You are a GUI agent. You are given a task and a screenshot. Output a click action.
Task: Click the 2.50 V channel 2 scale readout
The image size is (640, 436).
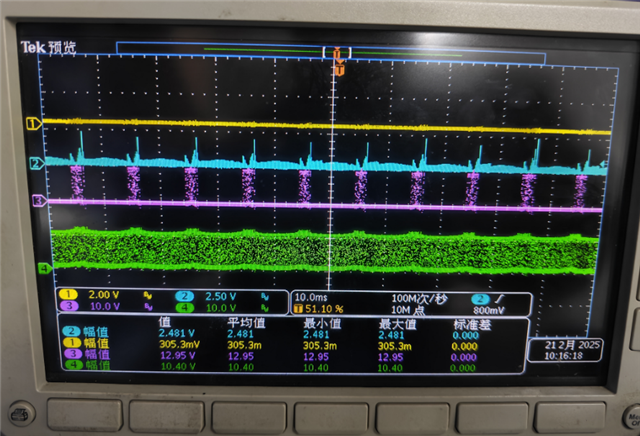point(220,296)
